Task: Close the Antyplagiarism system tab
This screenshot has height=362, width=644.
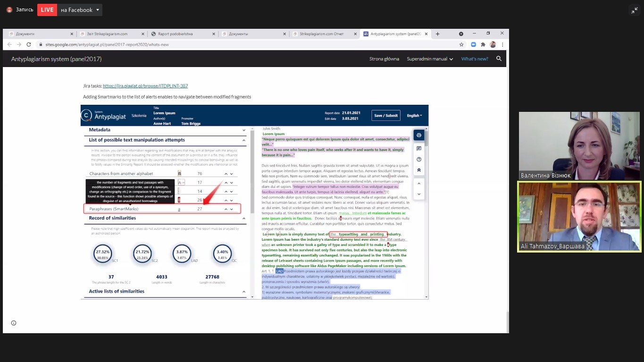Action: 426,34
